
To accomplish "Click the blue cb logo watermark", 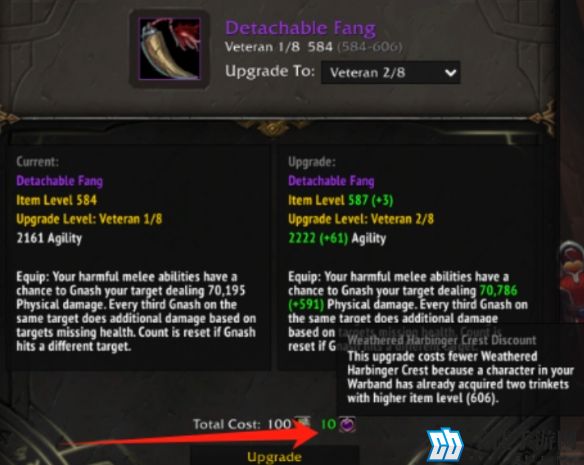I will click(x=445, y=446).
